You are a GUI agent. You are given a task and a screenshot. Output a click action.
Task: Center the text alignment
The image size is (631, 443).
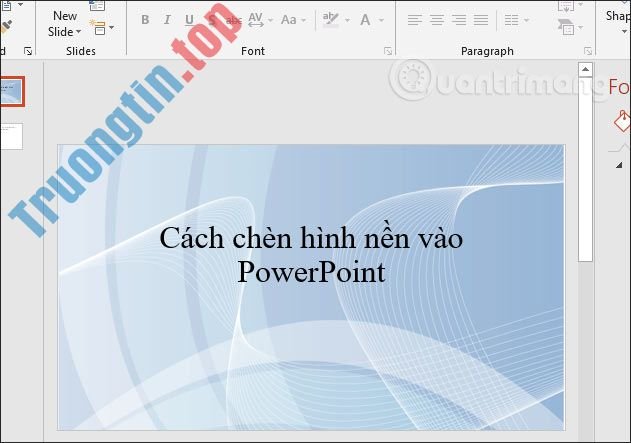point(437,20)
